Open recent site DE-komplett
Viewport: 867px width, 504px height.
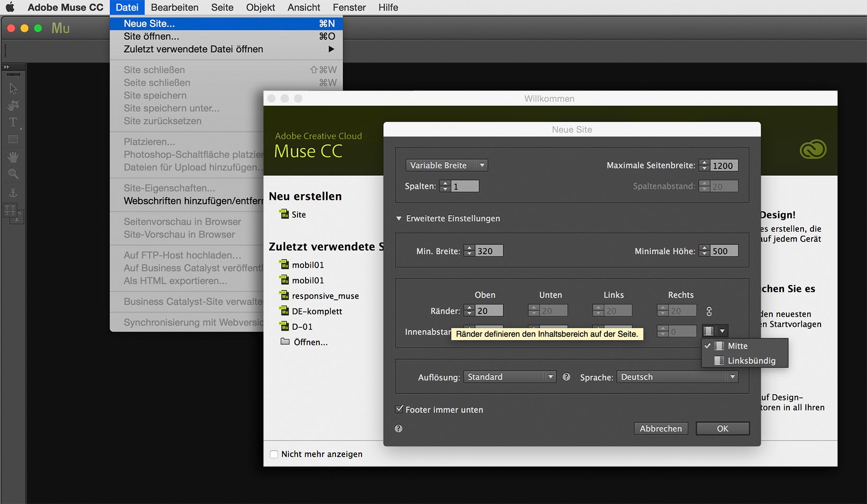[x=317, y=311]
